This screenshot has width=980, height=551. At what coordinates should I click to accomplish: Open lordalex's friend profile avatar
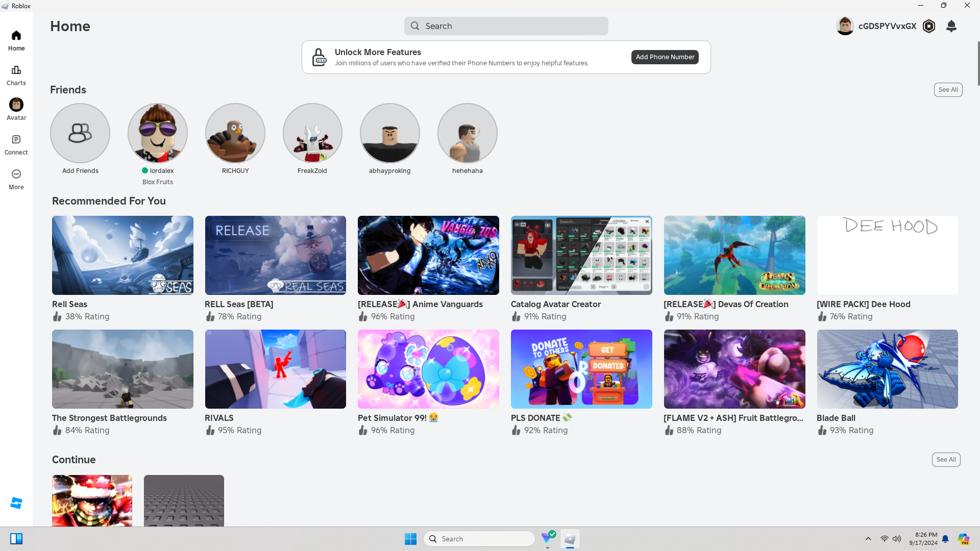click(158, 133)
